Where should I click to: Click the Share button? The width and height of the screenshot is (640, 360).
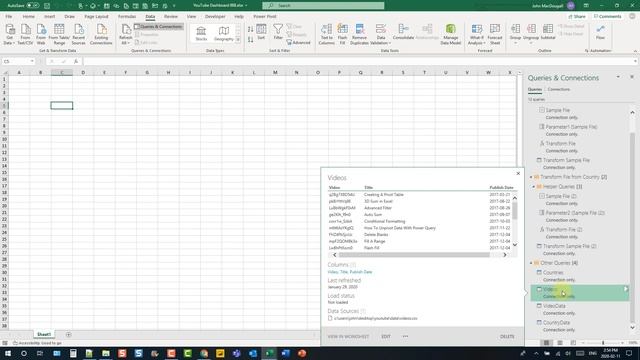[x=577, y=16]
